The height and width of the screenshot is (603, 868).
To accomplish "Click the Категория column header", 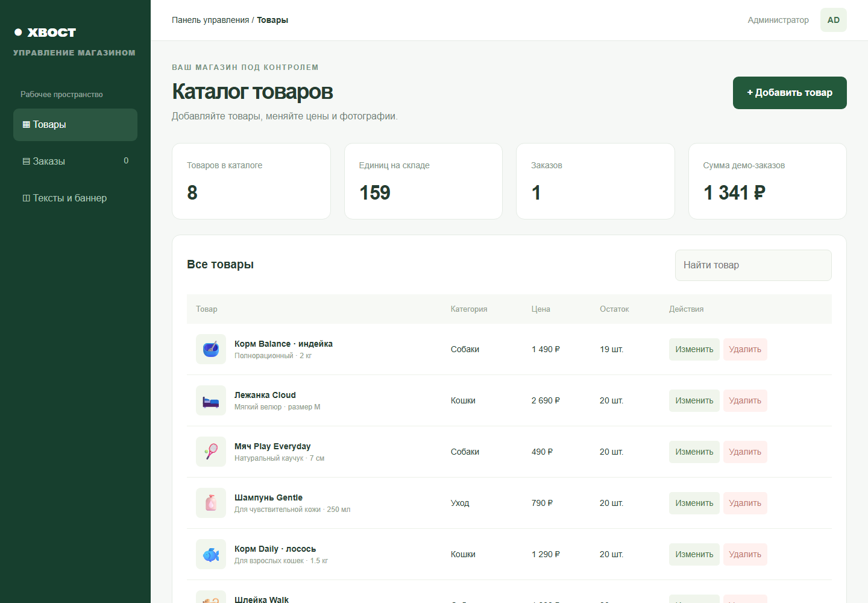I will click(469, 309).
